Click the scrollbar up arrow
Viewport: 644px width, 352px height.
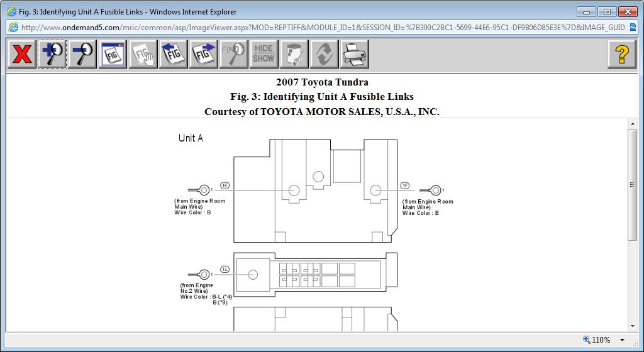point(632,123)
